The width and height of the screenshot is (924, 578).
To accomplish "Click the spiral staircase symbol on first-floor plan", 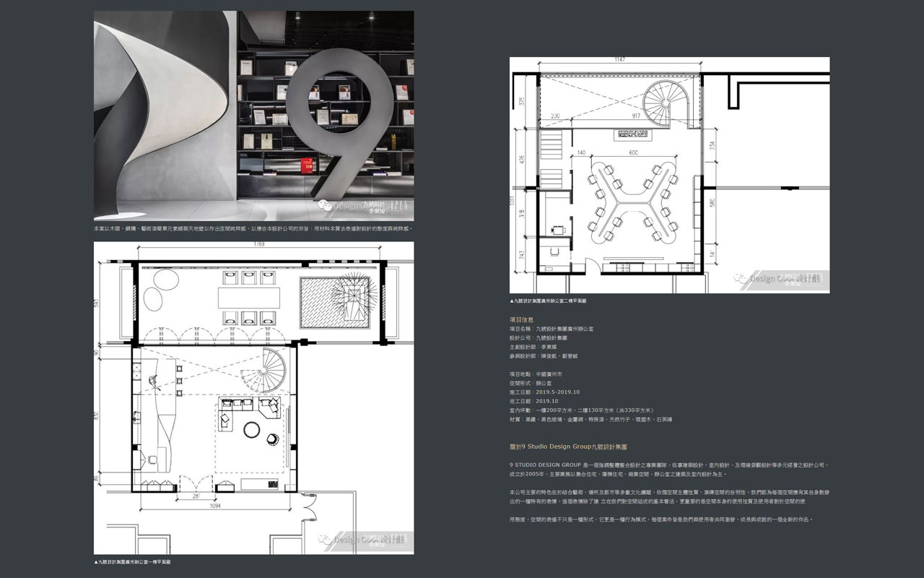I will pos(273,369).
